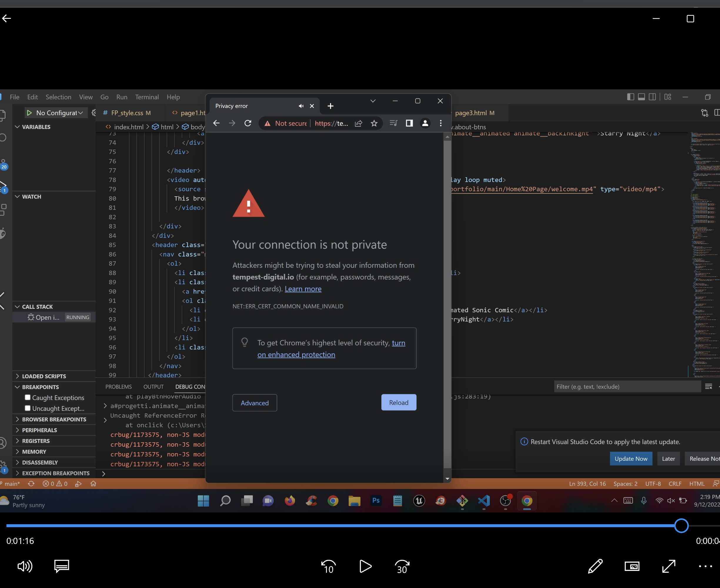Click the Chrome address bar URL
Image resolution: width=720 pixels, height=588 pixels.
(x=331, y=123)
